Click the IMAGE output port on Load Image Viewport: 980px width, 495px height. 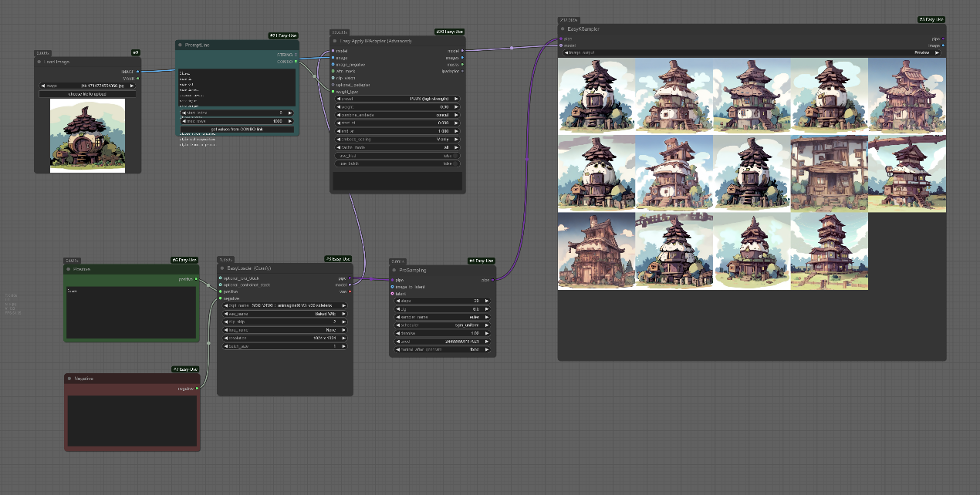pos(137,72)
